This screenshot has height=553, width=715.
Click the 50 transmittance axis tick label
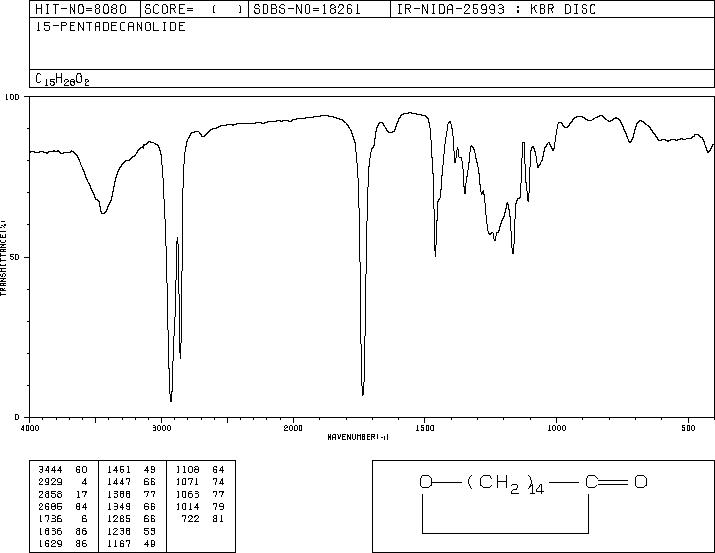(x=15, y=257)
